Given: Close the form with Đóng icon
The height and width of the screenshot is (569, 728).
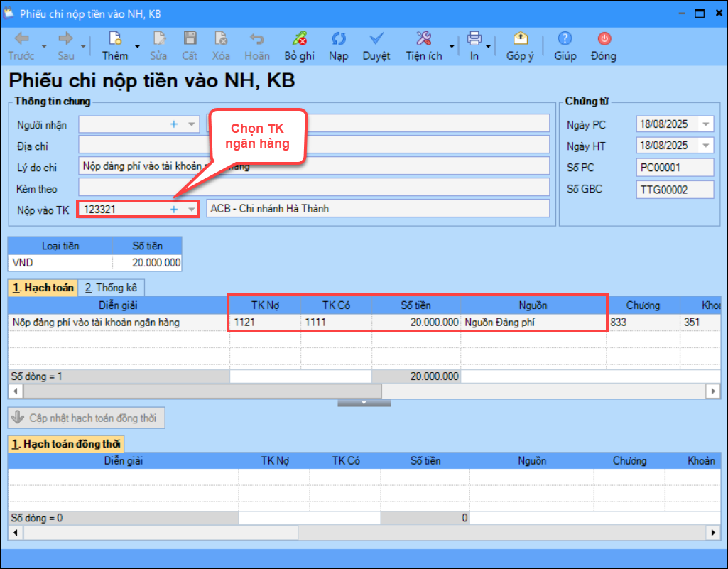Looking at the screenshot, I should (604, 38).
